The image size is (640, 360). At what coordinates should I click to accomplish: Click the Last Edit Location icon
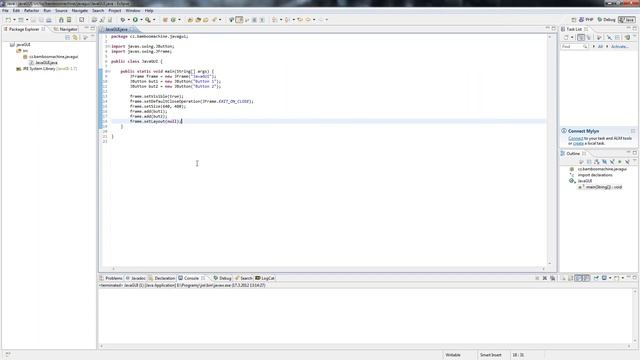pos(300,20)
